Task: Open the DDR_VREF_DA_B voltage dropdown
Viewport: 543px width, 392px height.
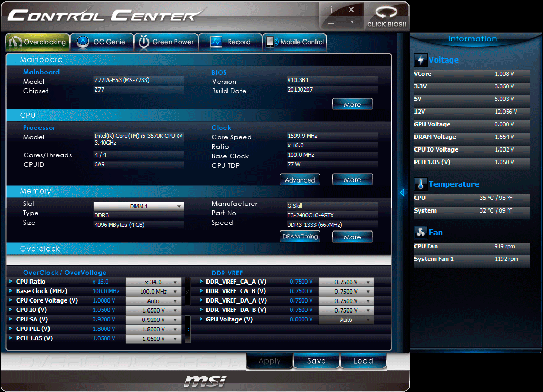Action: tap(346, 310)
